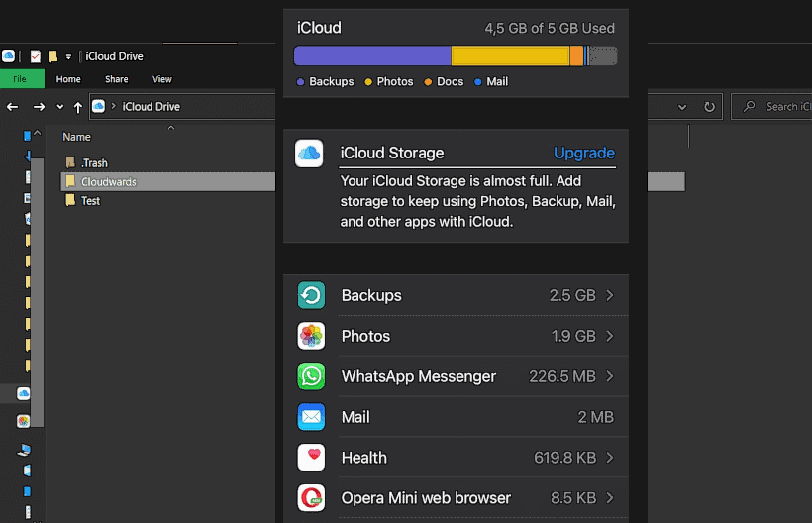
Task: Click the Properties checkmark quick access icon
Action: coord(36,56)
